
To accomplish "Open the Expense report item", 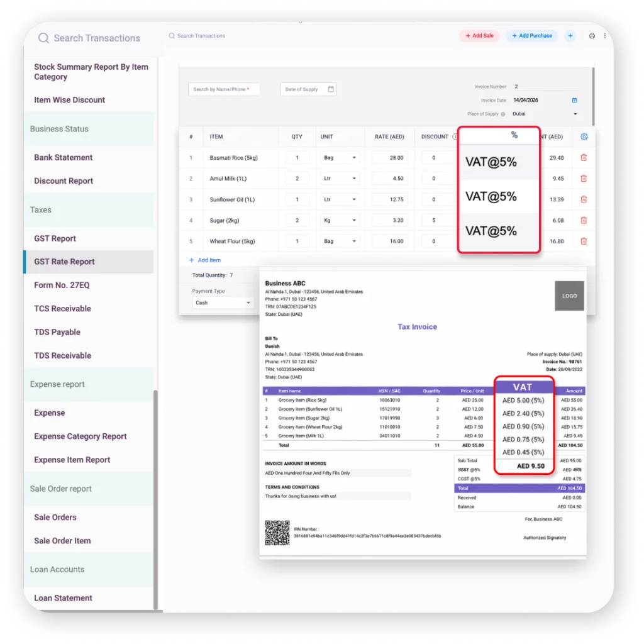I will point(49,413).
